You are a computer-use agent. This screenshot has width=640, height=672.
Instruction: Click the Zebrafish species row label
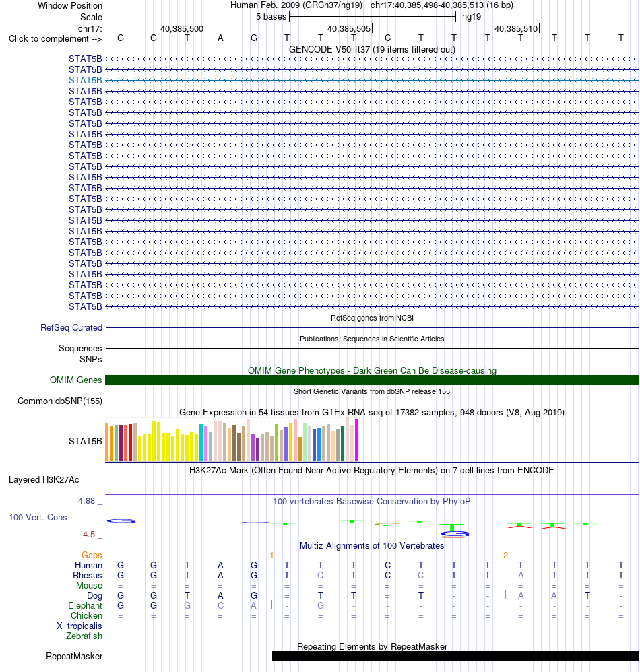pyautogui.click(x=84, y=636)
